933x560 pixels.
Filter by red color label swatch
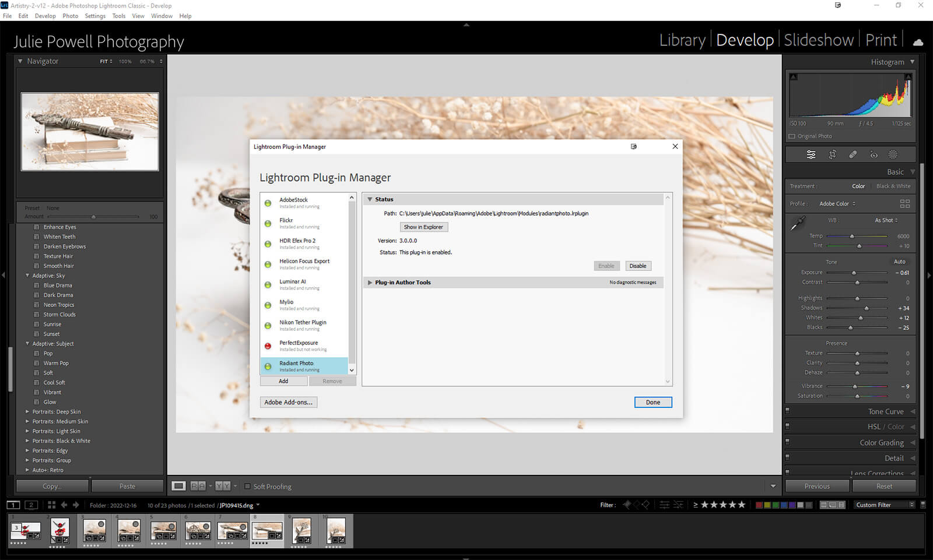[x=759, y=505]
